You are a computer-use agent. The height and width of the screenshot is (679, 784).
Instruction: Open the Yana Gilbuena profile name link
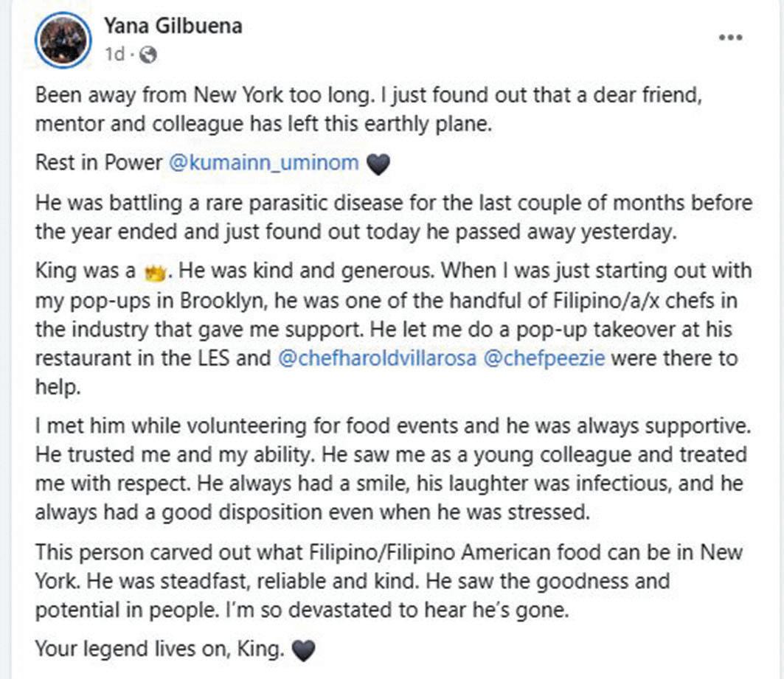click(x=173, y=27)
